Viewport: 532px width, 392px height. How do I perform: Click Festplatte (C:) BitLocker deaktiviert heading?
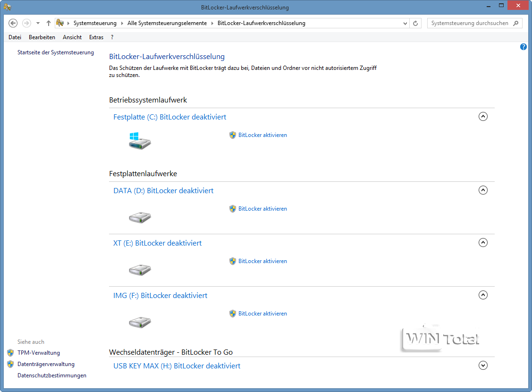169,117
